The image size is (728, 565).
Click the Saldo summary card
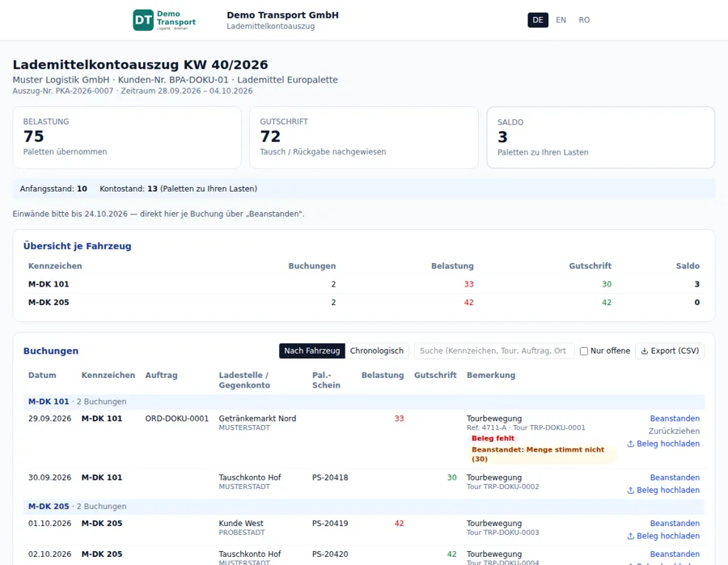coord(601,138)
